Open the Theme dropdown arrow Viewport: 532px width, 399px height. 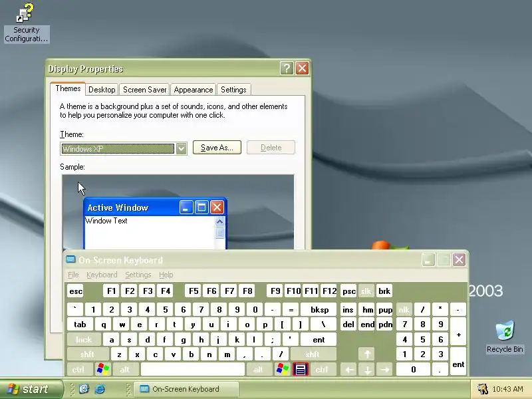click(181, 148)
